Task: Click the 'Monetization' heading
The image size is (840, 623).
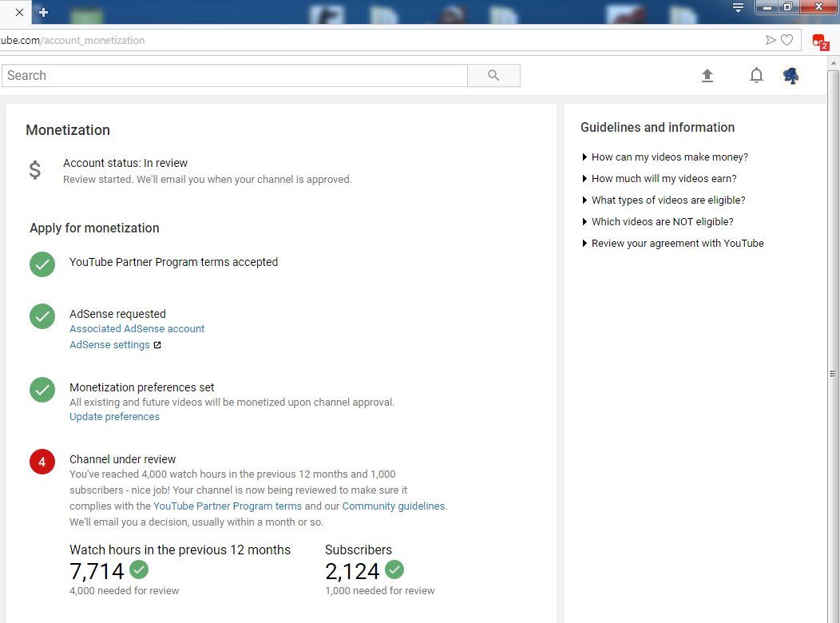Action: tap(68, 130)
